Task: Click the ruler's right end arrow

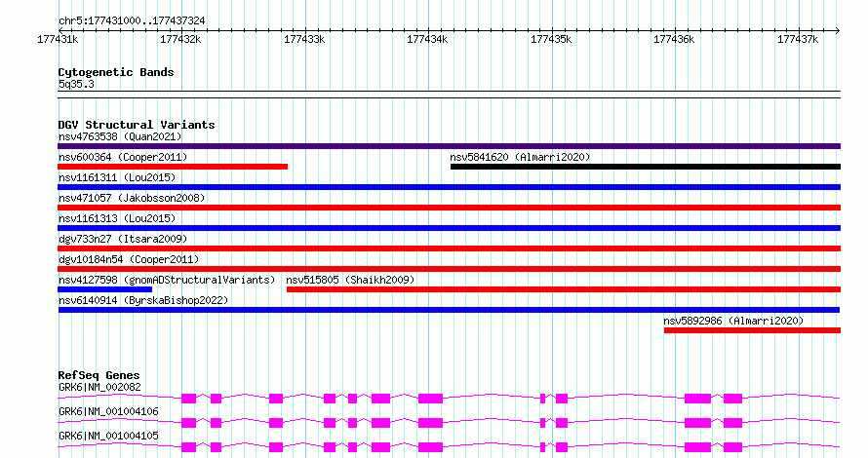Action: pos(838,31)
